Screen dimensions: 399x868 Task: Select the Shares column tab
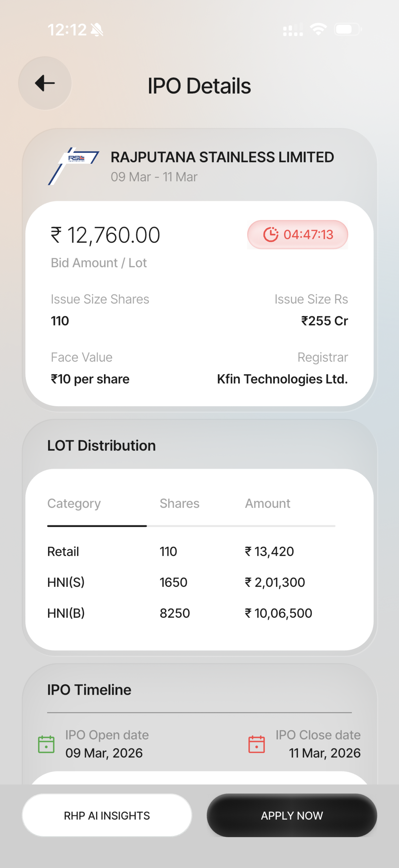click(x=180, y=504)
